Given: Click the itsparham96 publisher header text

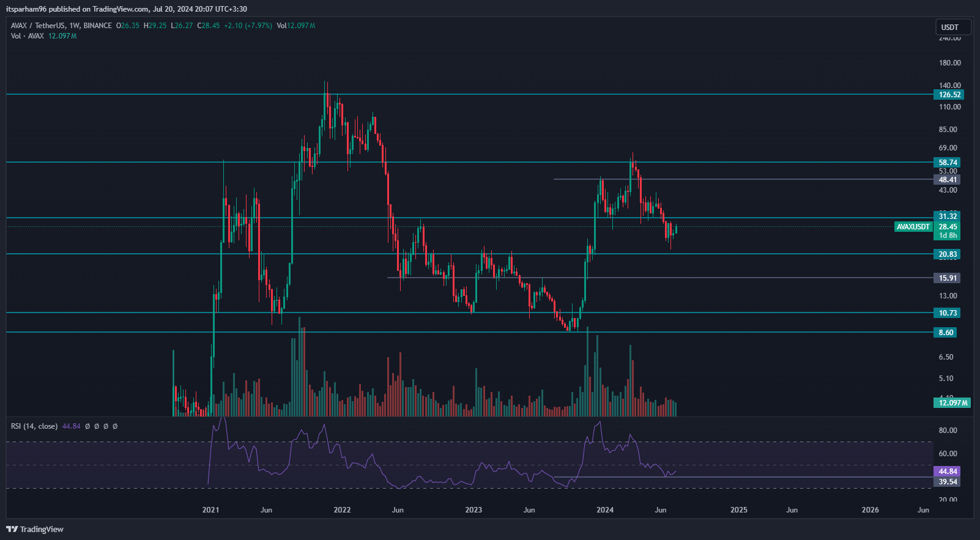Looking at the screenshot, I should [x=26, y=9].
